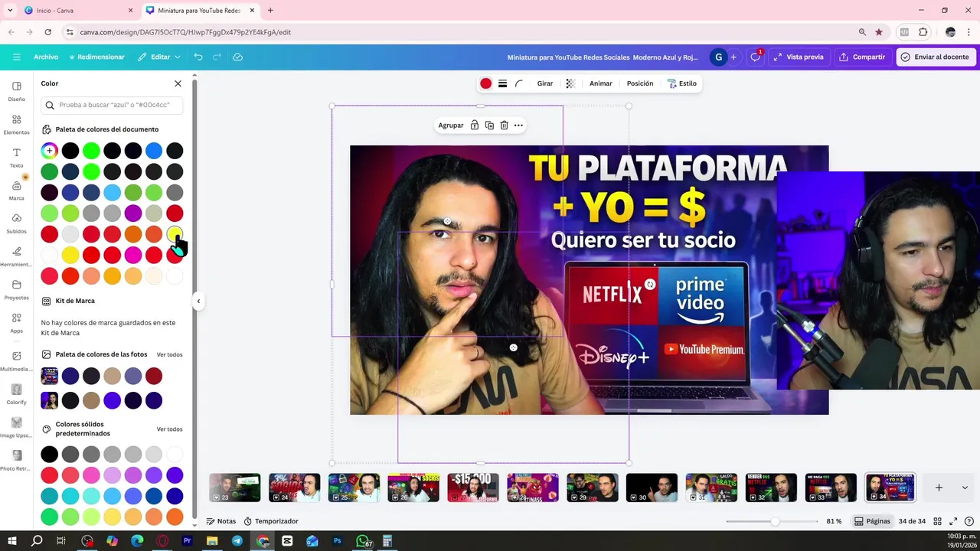Open the Redimensionar menu

(x=96, y=57)
